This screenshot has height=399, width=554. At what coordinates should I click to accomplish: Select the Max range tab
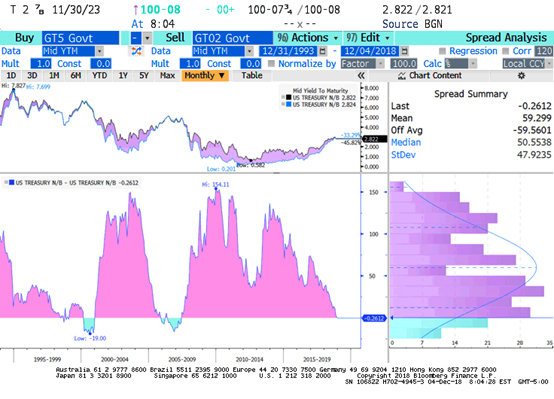point(167,76)
